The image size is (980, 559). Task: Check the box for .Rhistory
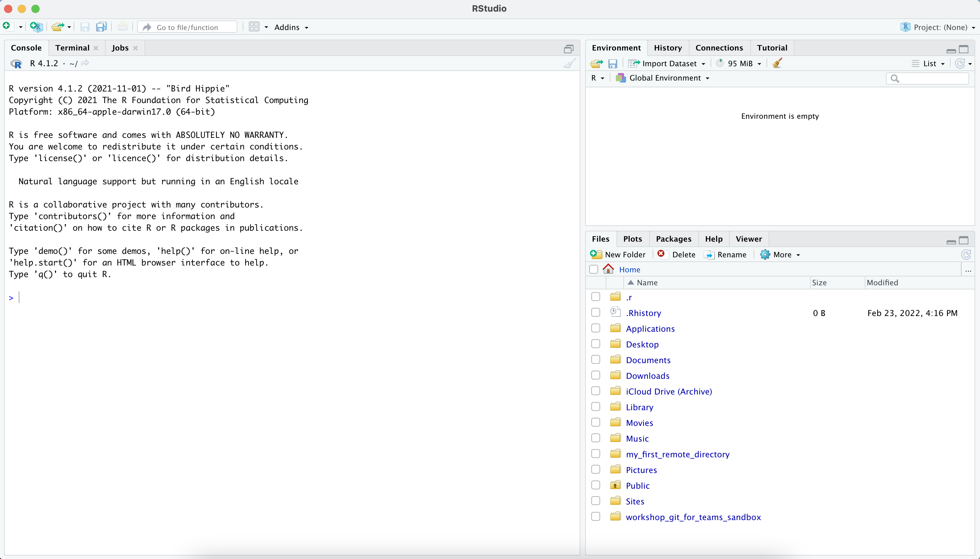(x=596, y=313)
